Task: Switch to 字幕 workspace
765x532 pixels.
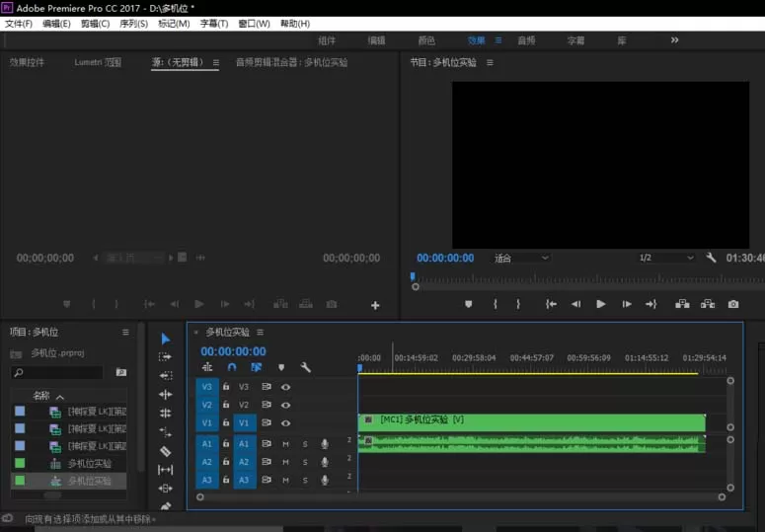Action: pyautogui.click(x=576, y=40)
